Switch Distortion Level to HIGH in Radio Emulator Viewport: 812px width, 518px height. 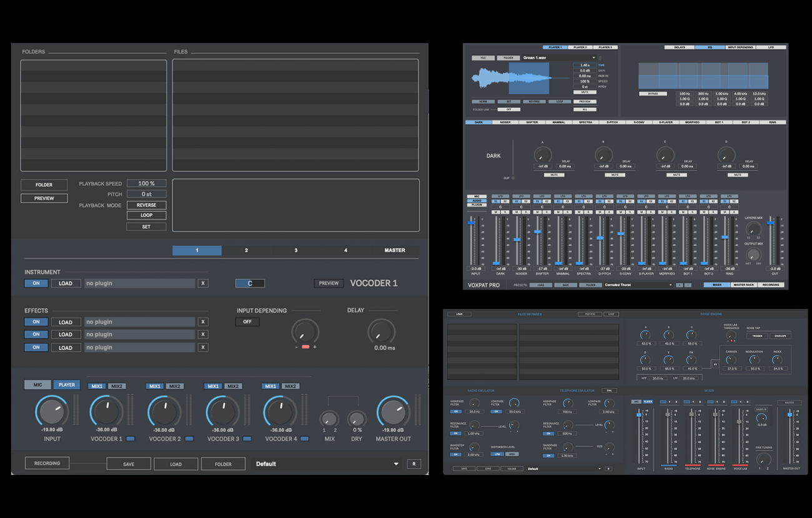(512, 454)
